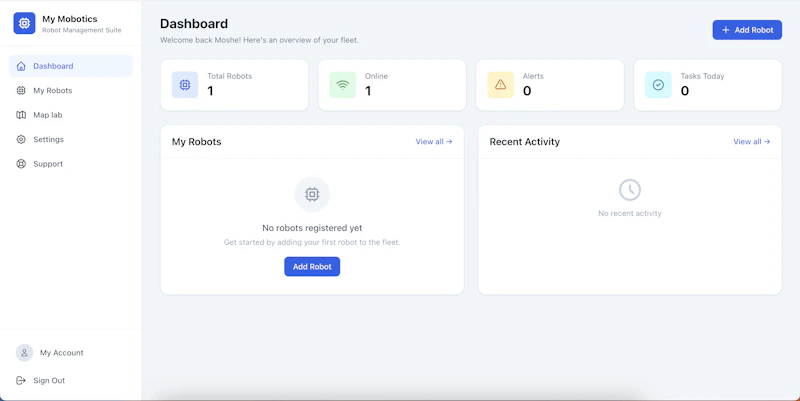The width and height of the screenshot is (800, 401).
Task: Click the Total Robots chip icon
Action: (185, 85)
